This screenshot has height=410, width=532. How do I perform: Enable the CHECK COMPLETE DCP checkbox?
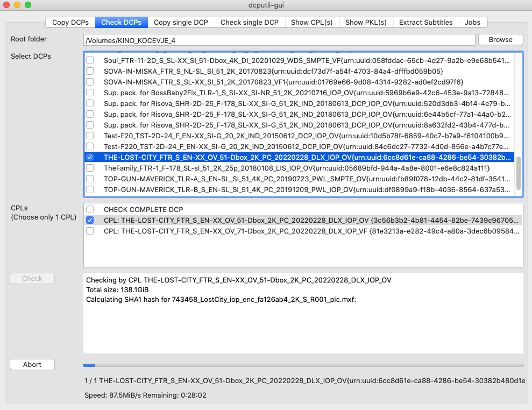(90, 209)
